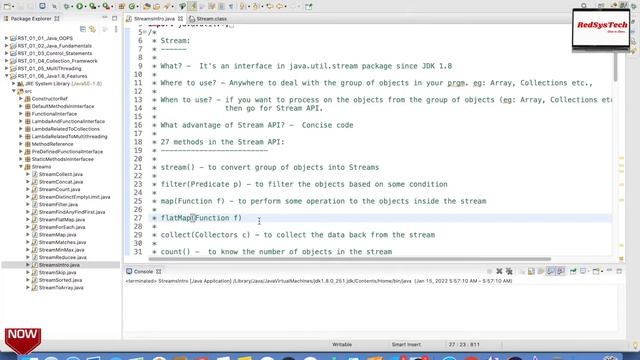Image resolution: width=640 pixels, height=360 pixels.
Task: Select StreamFindAnyFindFirst.java in tree
Action: coord(72,212)
